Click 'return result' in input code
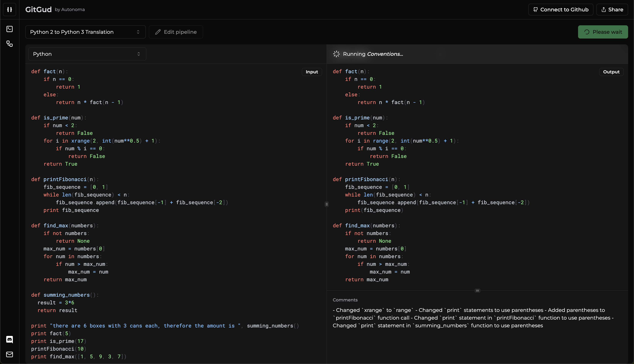 tap(57, 310)
